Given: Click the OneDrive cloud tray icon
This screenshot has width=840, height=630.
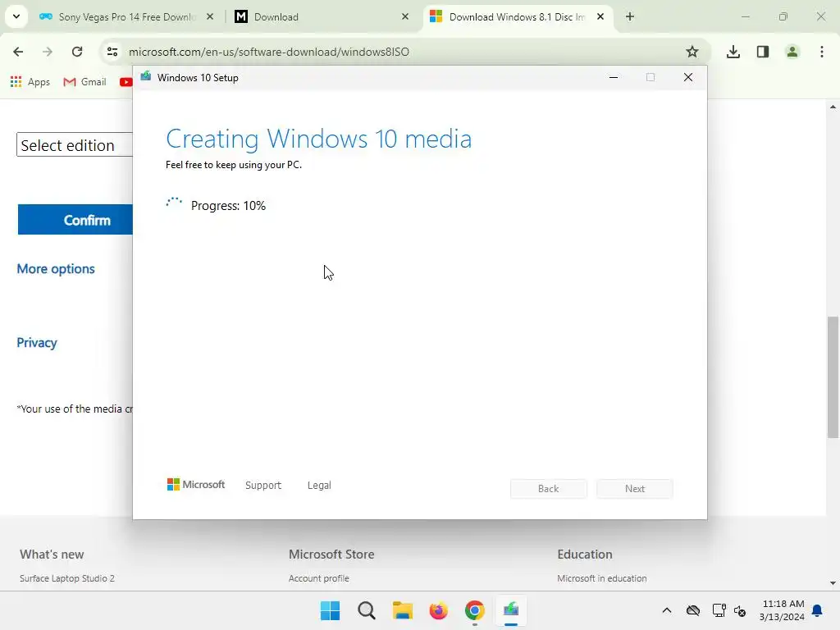Looking at the screenshot, I should 693,610.
